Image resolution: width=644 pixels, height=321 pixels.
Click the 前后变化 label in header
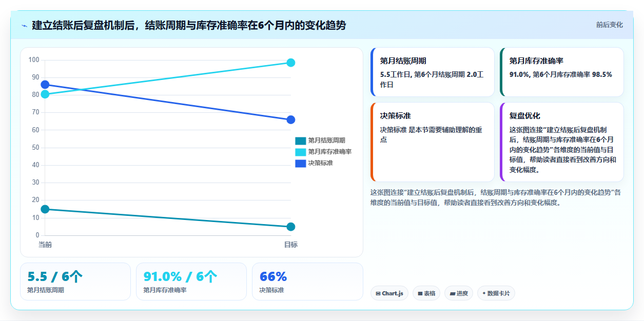coord(609,25)
